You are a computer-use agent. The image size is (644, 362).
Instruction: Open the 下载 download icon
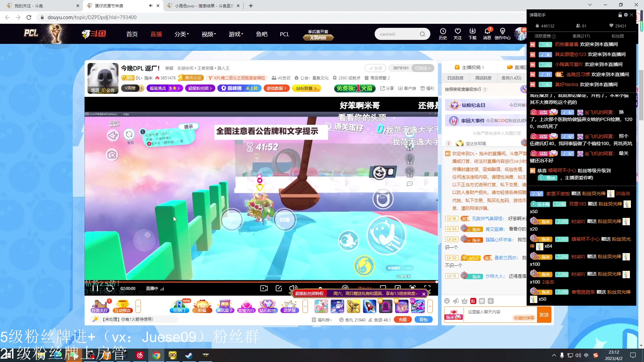[473, 34]
